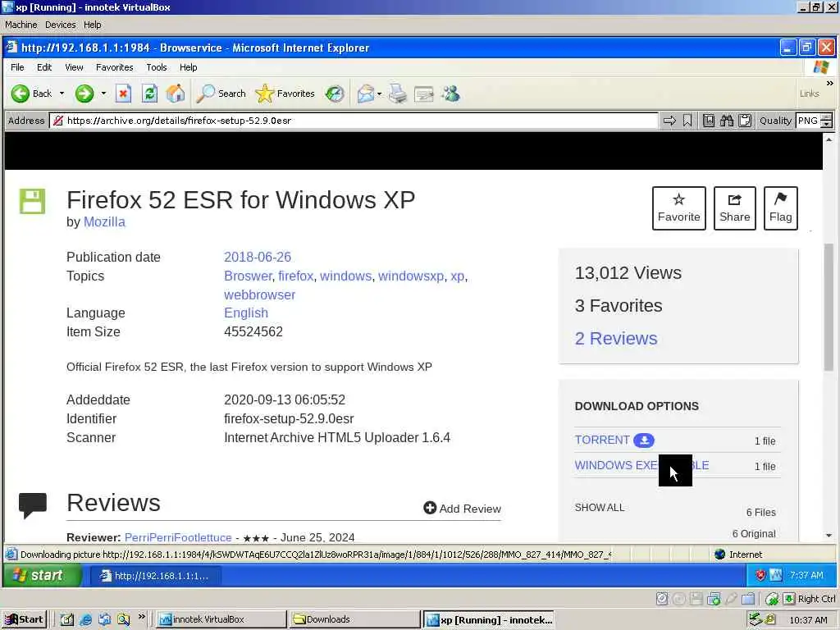Open the Search toolbar button

pos(221,94)
